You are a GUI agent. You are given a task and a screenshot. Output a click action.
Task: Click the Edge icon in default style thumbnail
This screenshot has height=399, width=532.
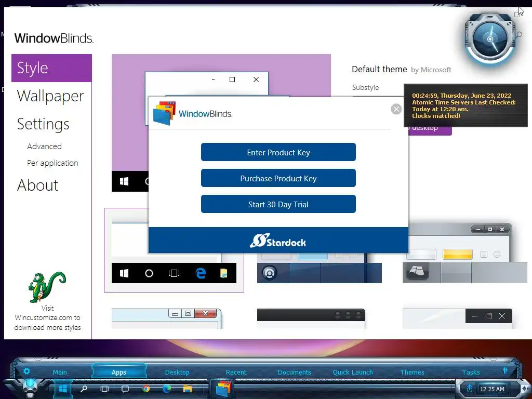click(201, 273)
